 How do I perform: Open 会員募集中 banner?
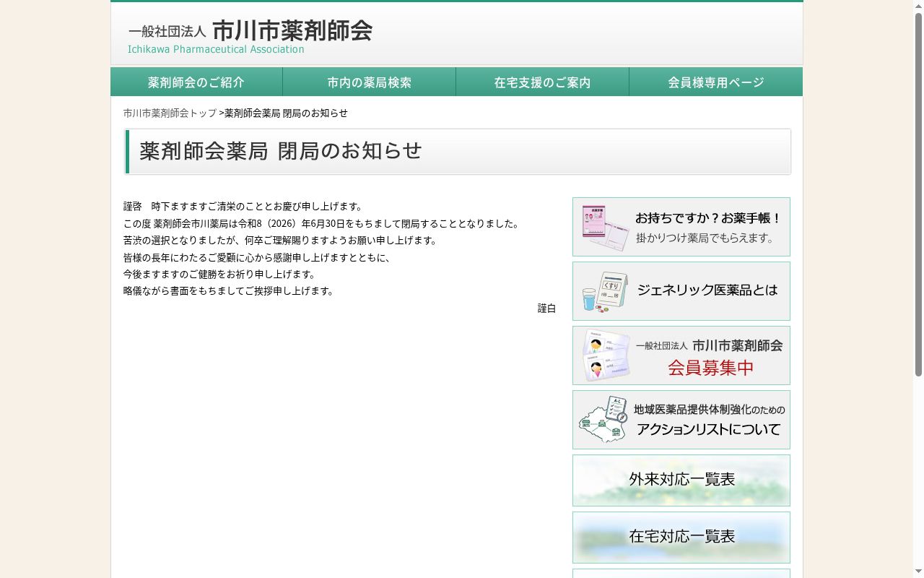point(681,355)
